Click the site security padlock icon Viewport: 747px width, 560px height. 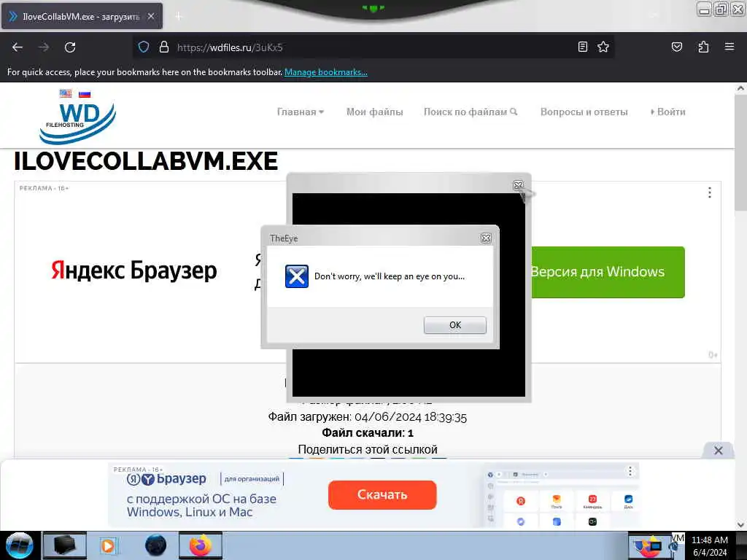[164, 47]
